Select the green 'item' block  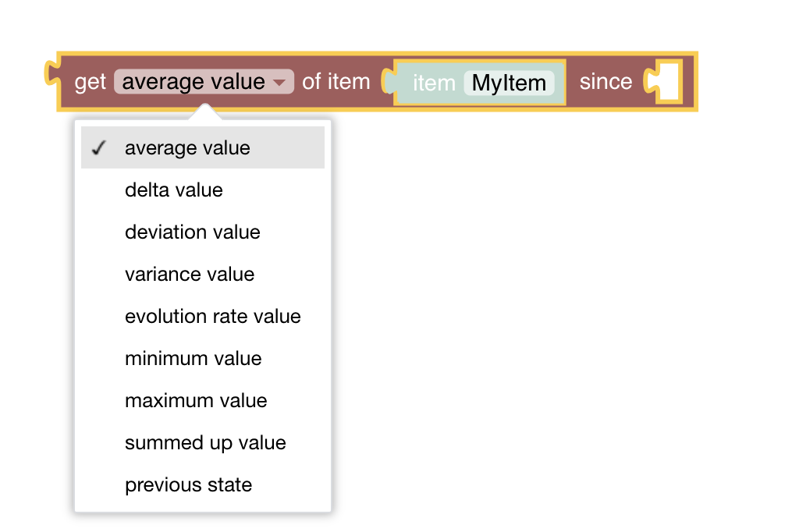[433, 83]
